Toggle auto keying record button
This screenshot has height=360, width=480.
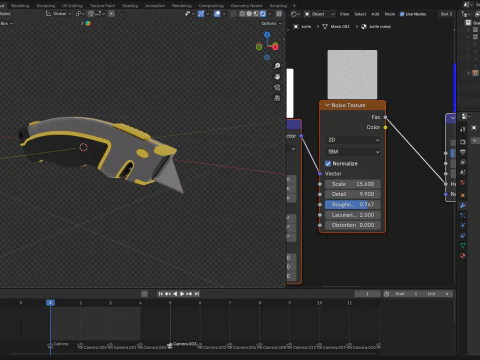pos(144,294)
